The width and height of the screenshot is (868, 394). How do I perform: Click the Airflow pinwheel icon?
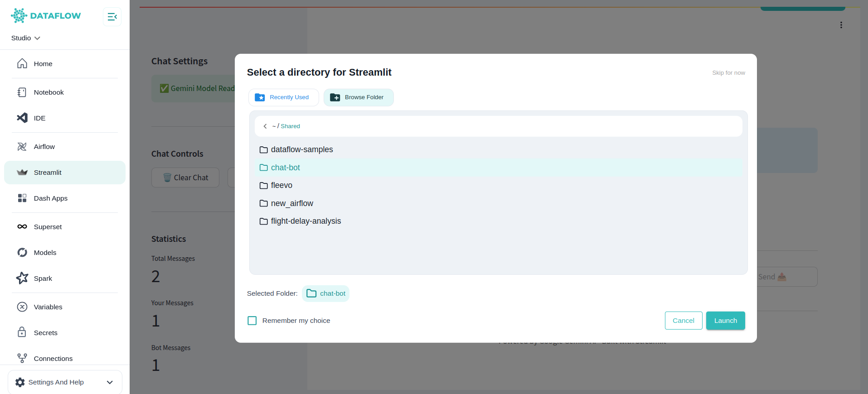pos(22,147)
